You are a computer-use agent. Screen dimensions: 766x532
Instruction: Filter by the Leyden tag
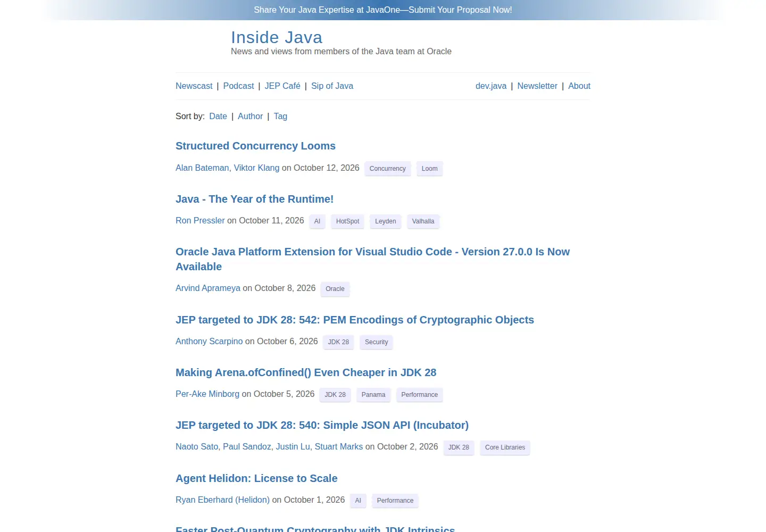tap(386, 221)
